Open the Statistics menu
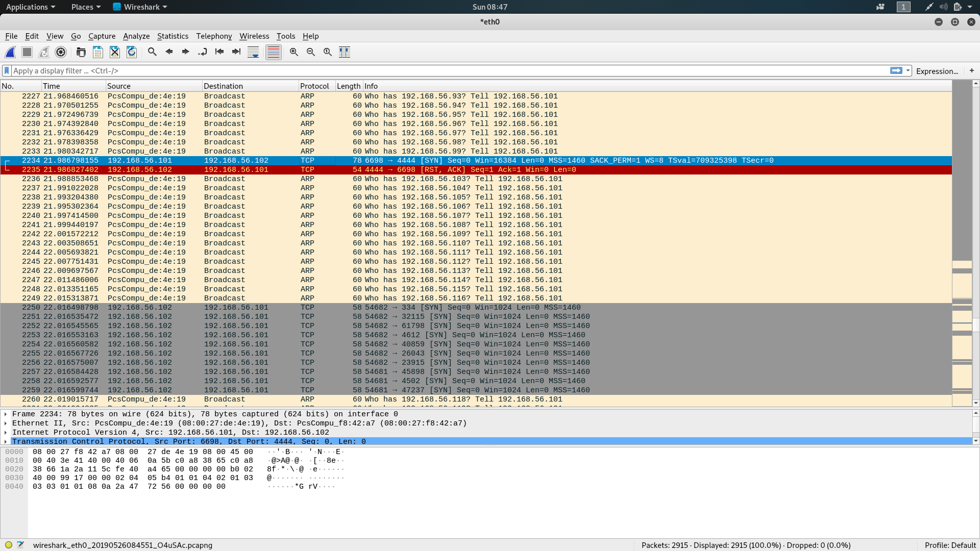980x551 pixels. click(x=173, y=36)
